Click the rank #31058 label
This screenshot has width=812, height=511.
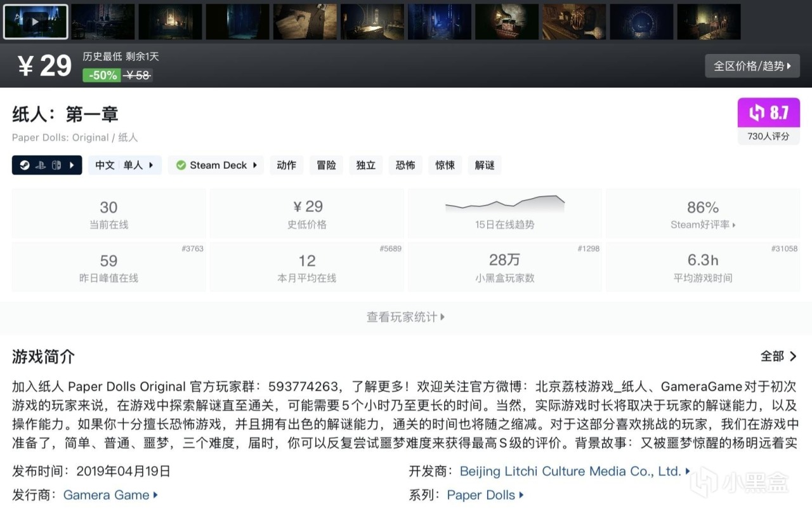pyautogui.click(x=784, y=248)
